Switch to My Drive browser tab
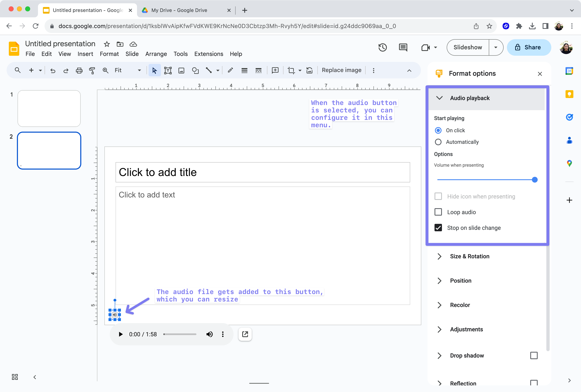This screenshot has height=392, width=581. coord(186,10)
